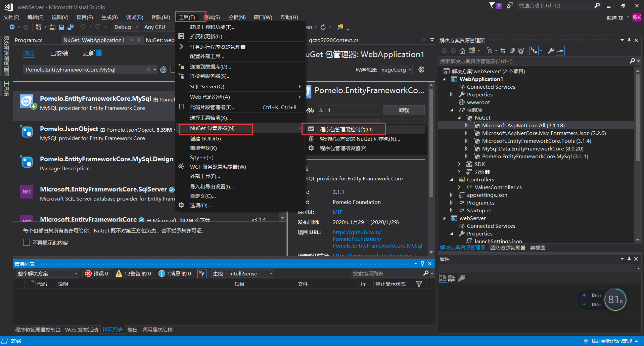This screenshot has width=644, height=346.
Task: Refresh the NuGet package search results
Action: [164, 70]
